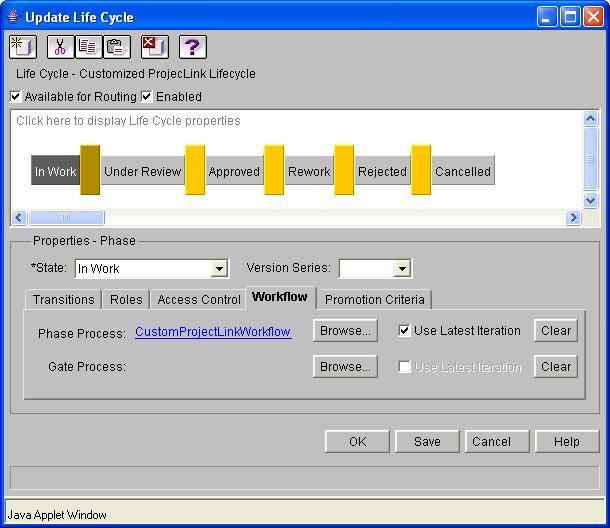The height and width of the screenshot is (528, 610).
Task: Open help via question mark icon
Action: 192,47
